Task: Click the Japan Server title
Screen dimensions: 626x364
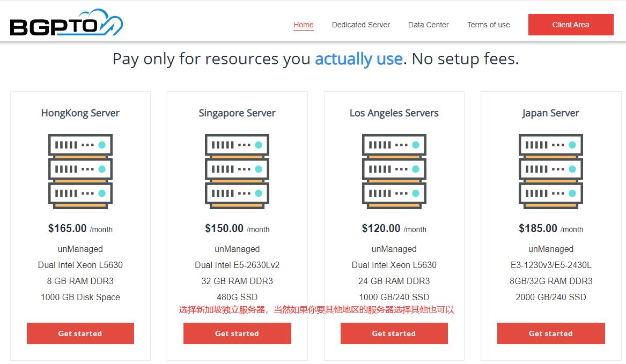Action: (x=550, y=113)
